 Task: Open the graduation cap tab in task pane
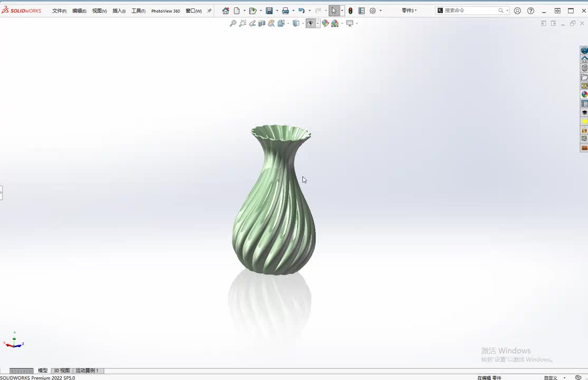[584, 112]
